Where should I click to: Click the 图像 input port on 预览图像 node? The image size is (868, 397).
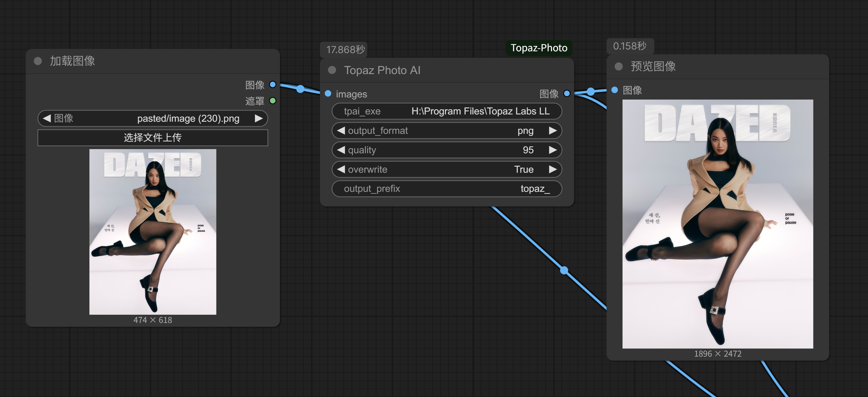(615, 90)
